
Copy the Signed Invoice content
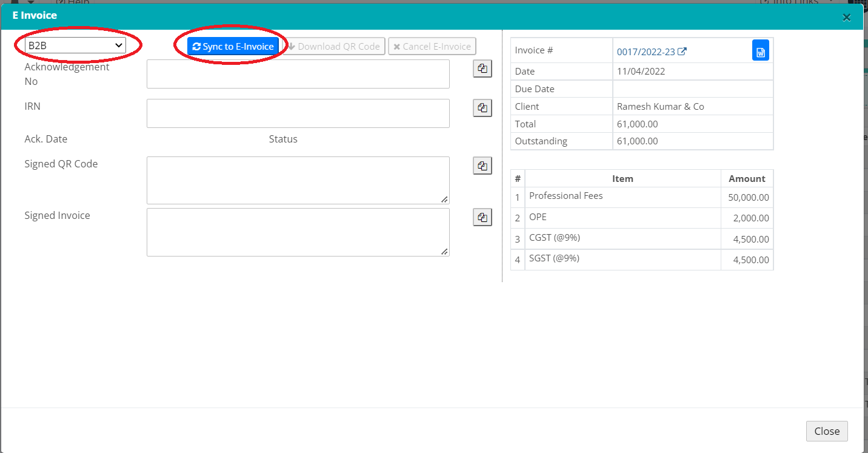pyautogui.click(x=482, y=217)
